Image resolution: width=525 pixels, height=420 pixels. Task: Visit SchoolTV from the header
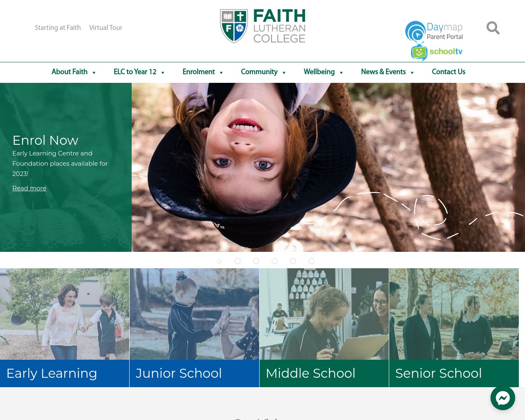(436, 52)
